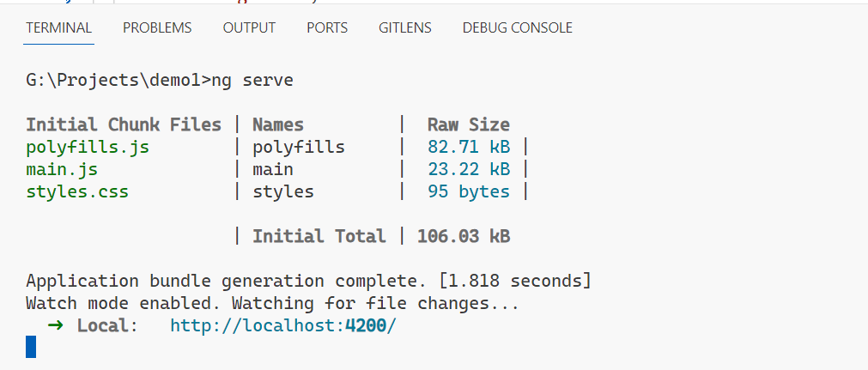The width and height of the screenshot is (868, 370).
Task: Click the 95 bytes size value
Action: (469, 191)
